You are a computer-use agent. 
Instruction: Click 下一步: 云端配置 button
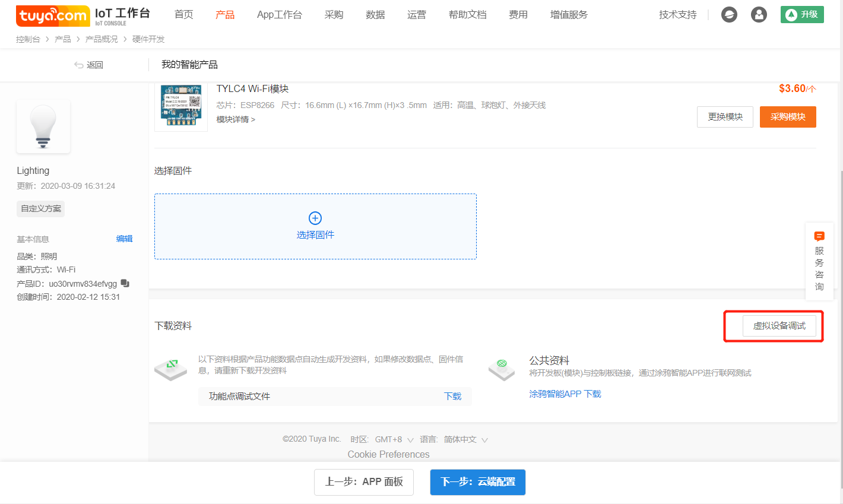click(477, 481)
